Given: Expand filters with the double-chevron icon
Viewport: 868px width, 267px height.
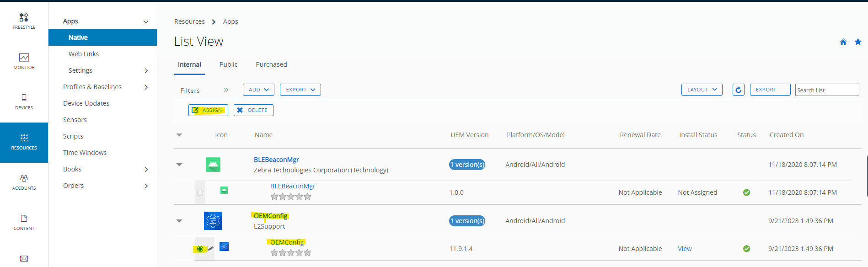Looking at the screenshot, I should [x=226, y=90].
